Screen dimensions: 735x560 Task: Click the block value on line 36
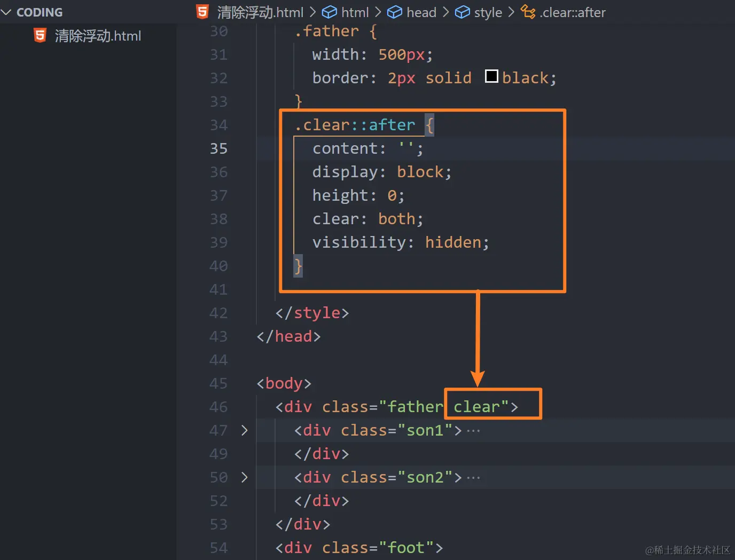[x=420, y=172]
